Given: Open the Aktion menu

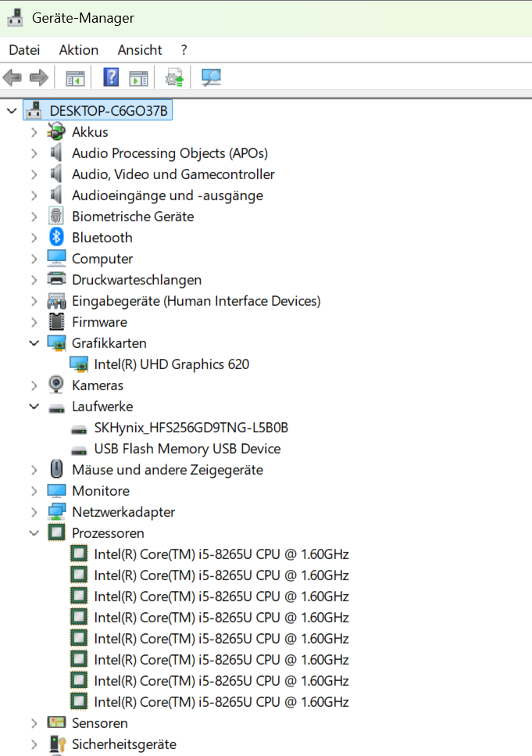Looking at the screenshot, I should click(79, 50).
